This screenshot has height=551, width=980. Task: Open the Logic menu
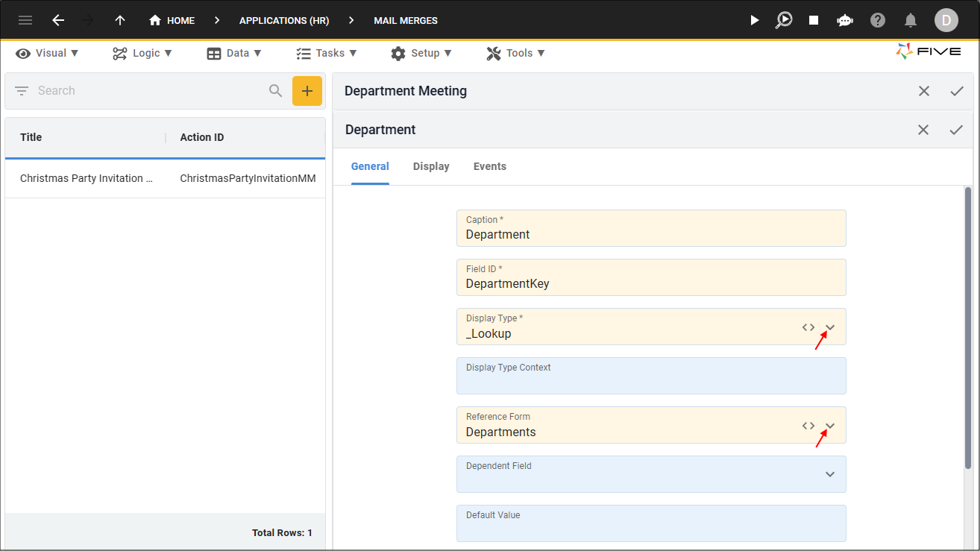142,53
